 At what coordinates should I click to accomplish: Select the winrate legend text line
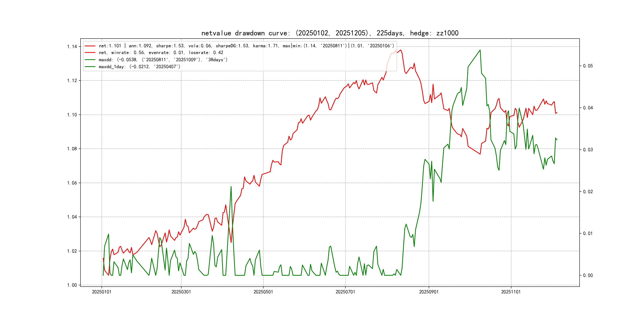coord(161,53)
